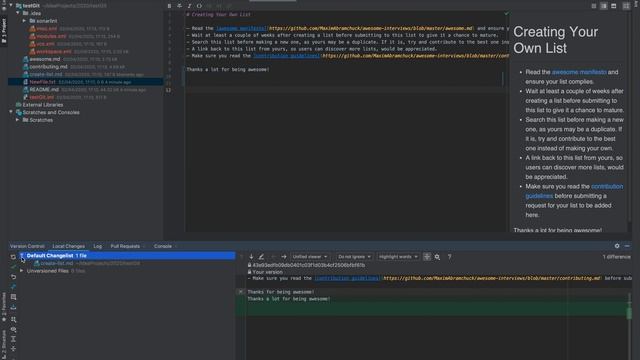Select README.md in project tree
This screenshot has width=640, height=360.
coord(44,89)
